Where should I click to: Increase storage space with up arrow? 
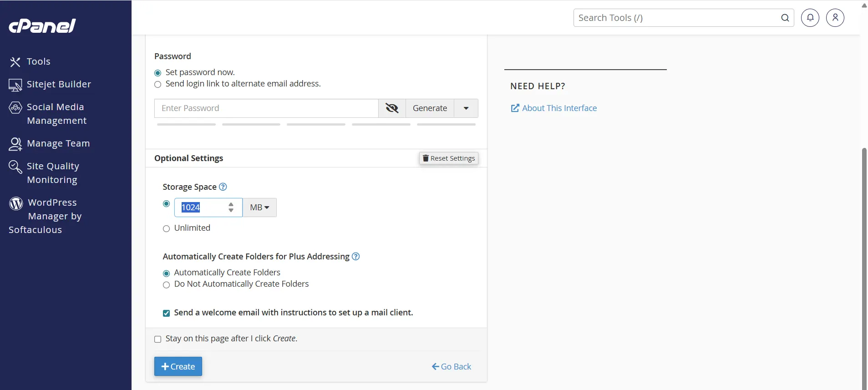[231, 204]
